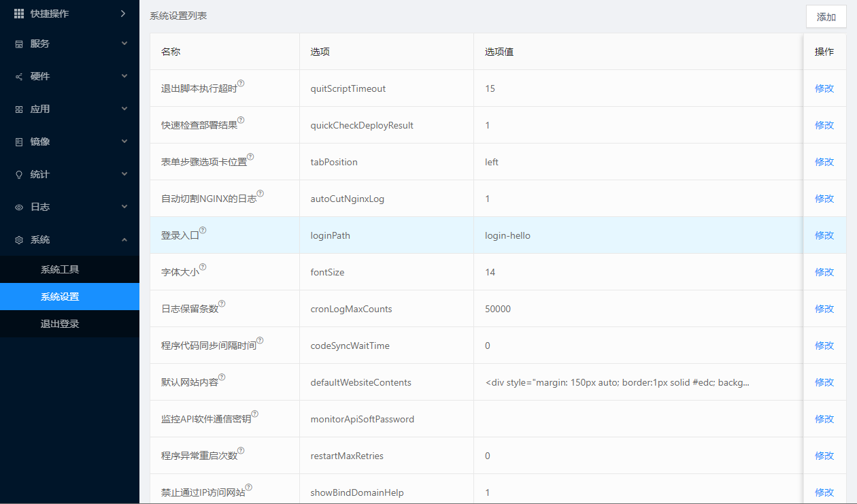Click the defaultWebsiteContents option value cell

617,382
